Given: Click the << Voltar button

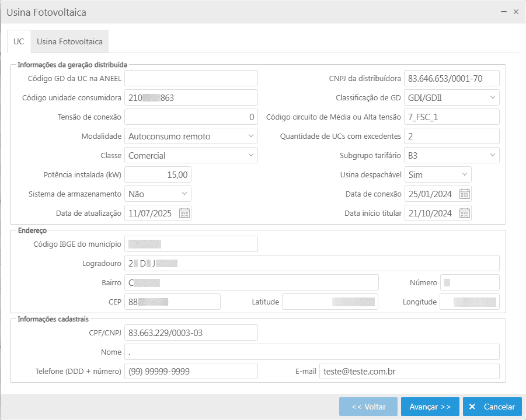Looking at the screenshot, I should 368,407.
